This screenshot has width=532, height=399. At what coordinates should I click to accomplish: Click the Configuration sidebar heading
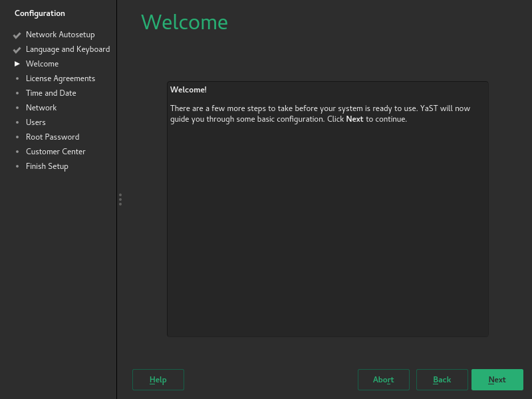(x=40, y=13)
